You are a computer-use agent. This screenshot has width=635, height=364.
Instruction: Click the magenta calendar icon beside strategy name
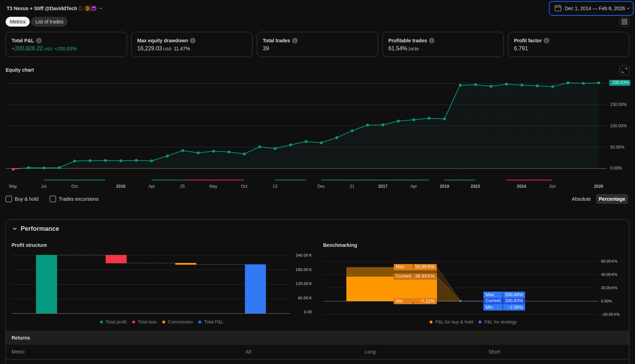click(94, 8)
